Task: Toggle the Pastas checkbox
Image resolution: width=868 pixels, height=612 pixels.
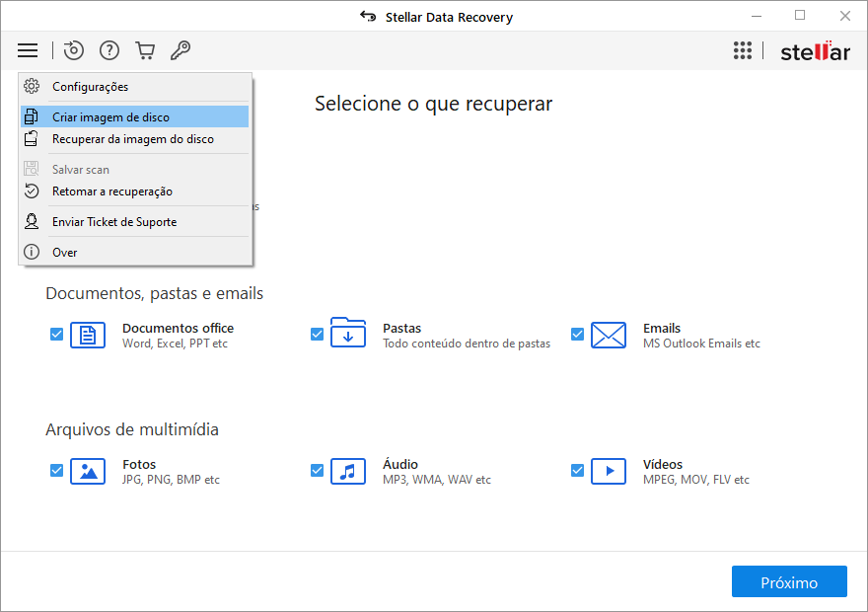Action: (x=317, y=335)
